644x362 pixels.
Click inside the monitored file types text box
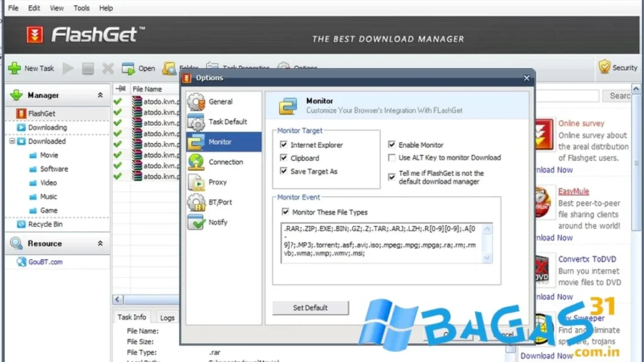point(380,242)
